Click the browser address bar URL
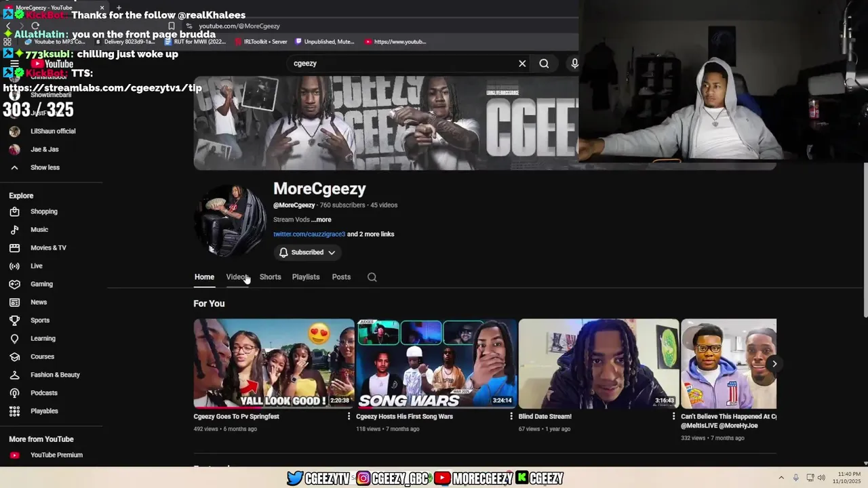The width and height of the screenshot is (868, 488). (239, 26)
